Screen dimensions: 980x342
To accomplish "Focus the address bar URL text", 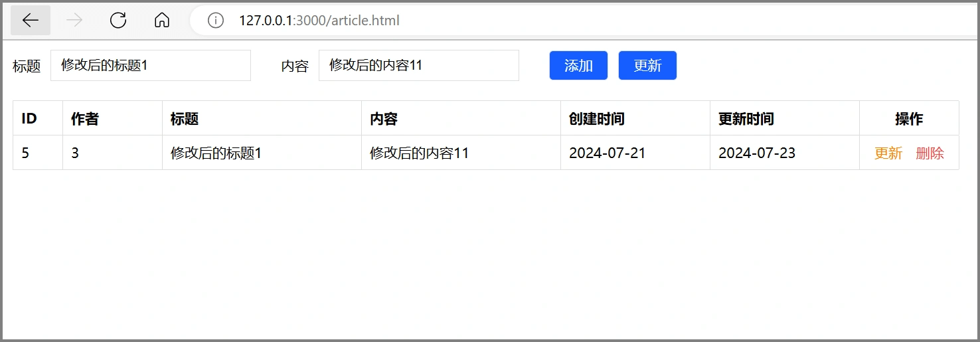I will tap(319, 21).
